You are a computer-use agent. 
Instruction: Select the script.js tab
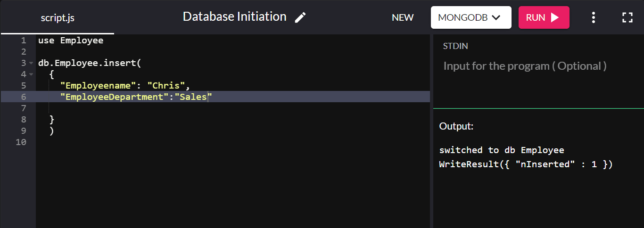point(58,18)
